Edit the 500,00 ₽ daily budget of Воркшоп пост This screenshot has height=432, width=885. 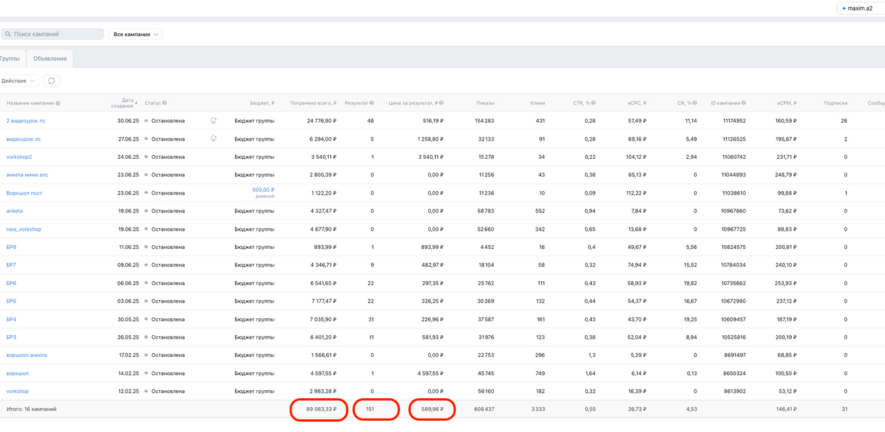263,190
